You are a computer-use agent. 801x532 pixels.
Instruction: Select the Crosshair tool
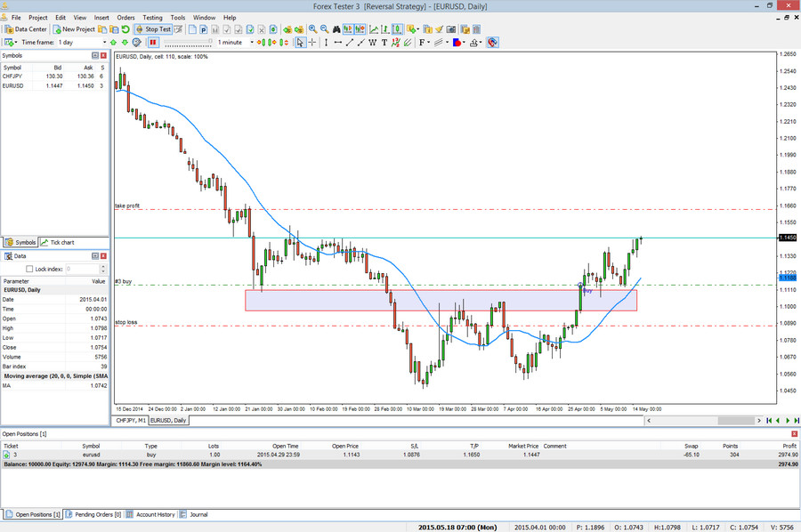click(x=311, y=42)
